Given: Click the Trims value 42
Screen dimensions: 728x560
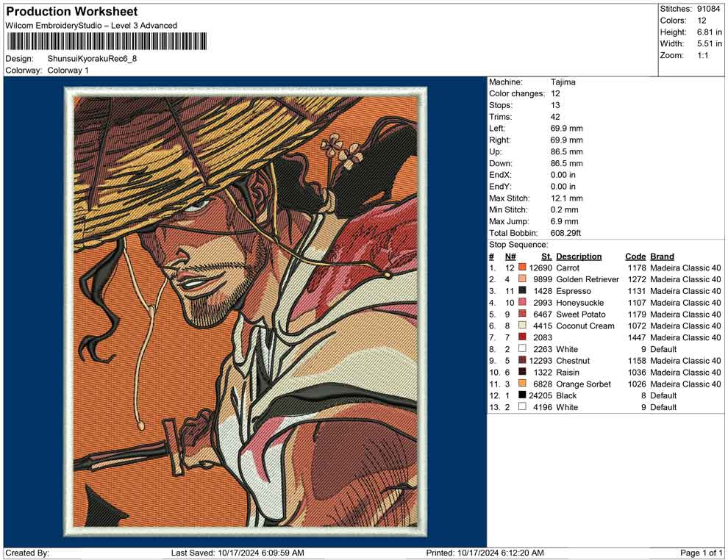Looking at the screenshot, I should tap(555, 117).
